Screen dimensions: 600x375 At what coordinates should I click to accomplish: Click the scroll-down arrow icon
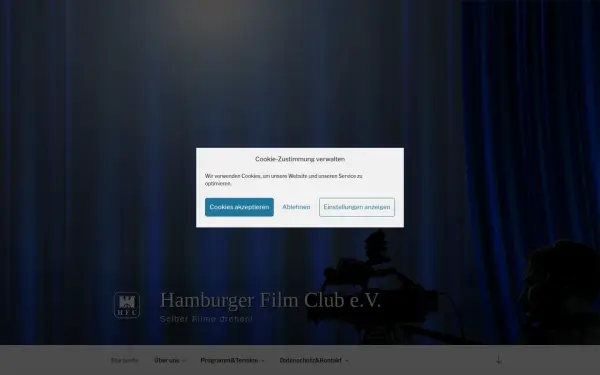click(x=499, y=360)
